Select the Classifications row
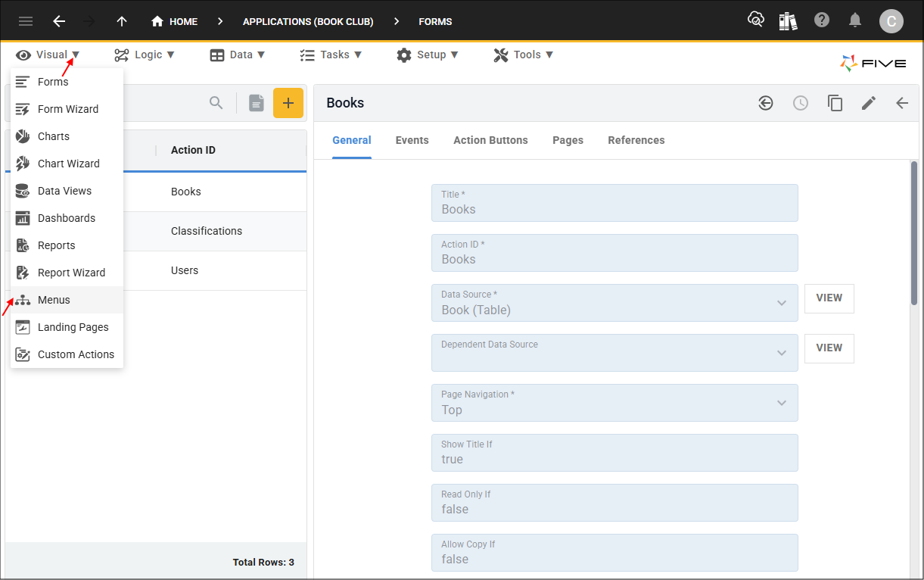924x580 pixels. click(x=156, y=231)
